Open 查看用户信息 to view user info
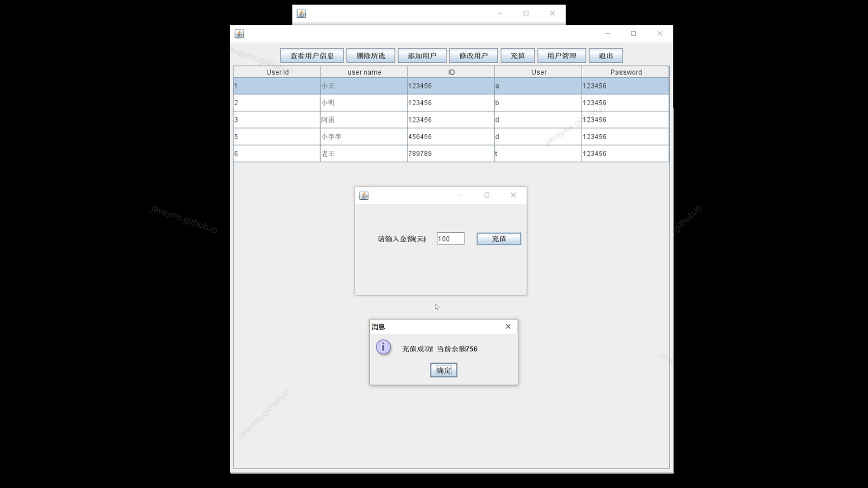 (x=311, y=55)
